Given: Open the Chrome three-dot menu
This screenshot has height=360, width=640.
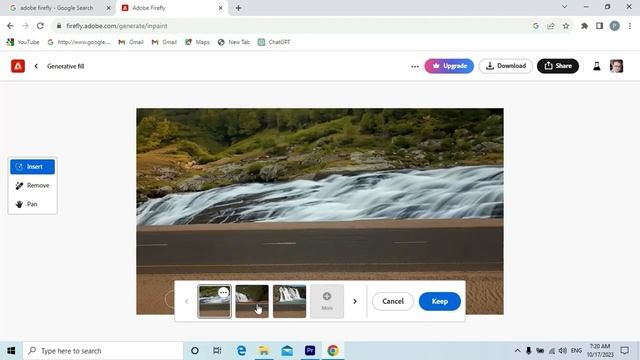Looking at the screenshot, I should click(630, 26).
